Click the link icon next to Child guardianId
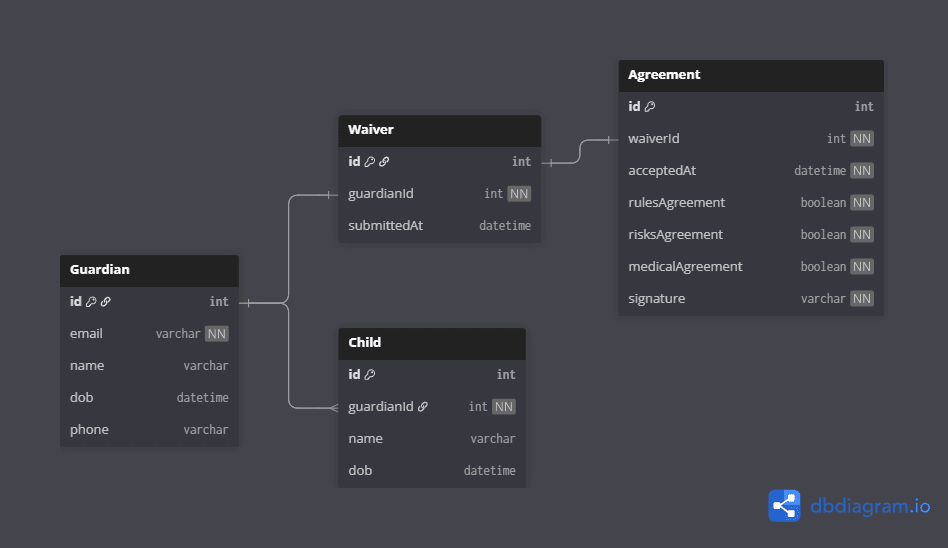This screenshot has height=548, width=948. pyautogui.click(x=423, y=407)
